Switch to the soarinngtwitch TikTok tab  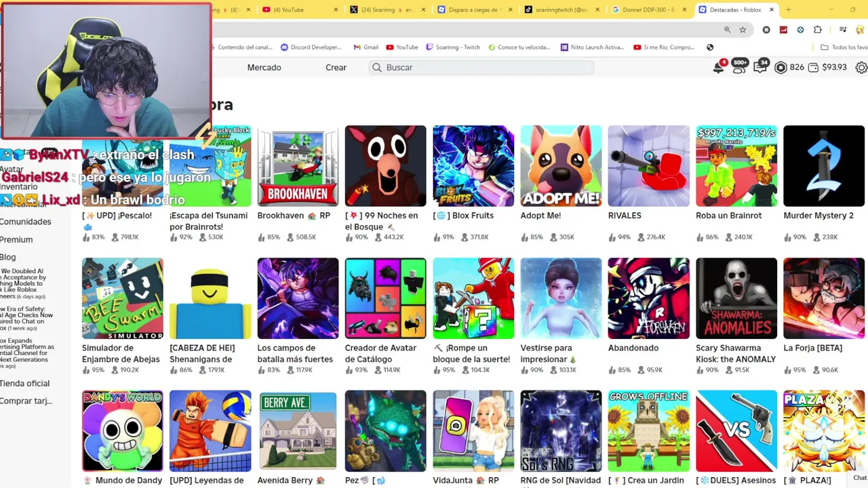tap(561, 9)
